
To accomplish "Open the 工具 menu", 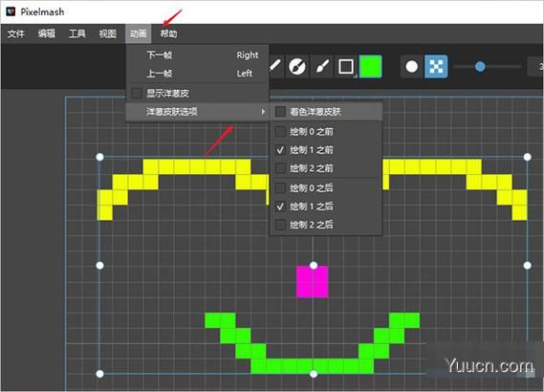I will tap(77, 33).
